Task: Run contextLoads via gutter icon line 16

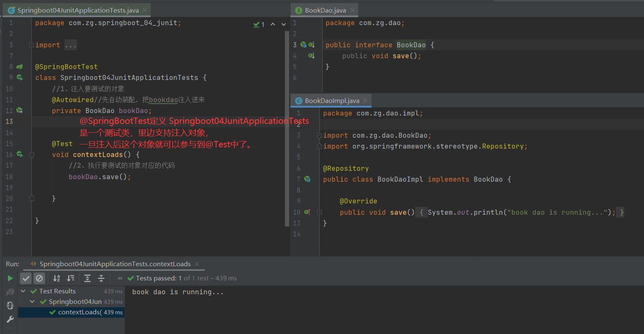Action: tap(20, 154)
